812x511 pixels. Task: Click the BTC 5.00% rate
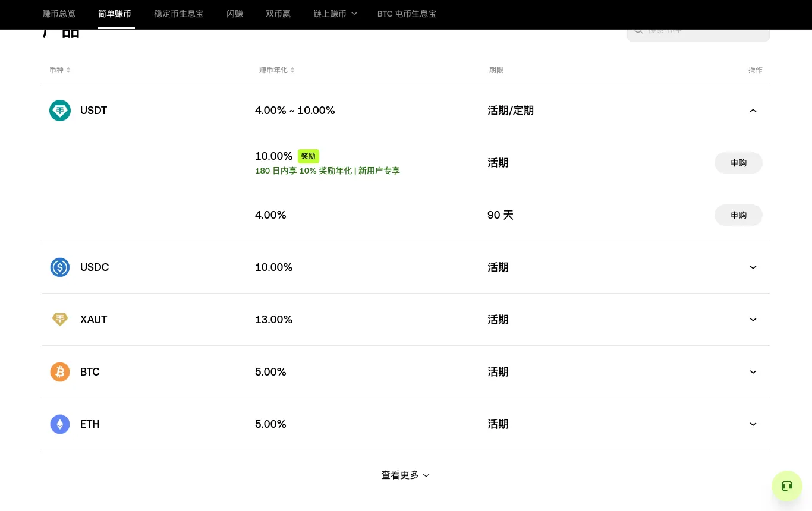click(270, 372)
